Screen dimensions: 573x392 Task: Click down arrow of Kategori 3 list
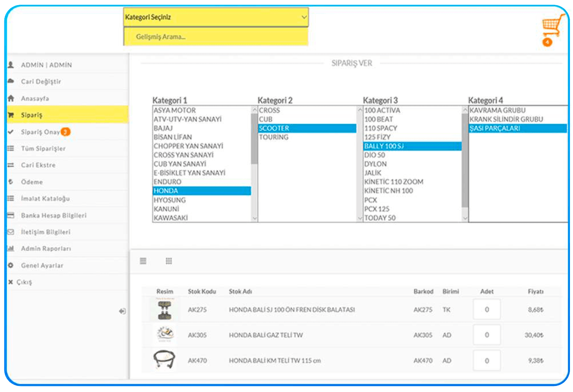click(465, 218)
